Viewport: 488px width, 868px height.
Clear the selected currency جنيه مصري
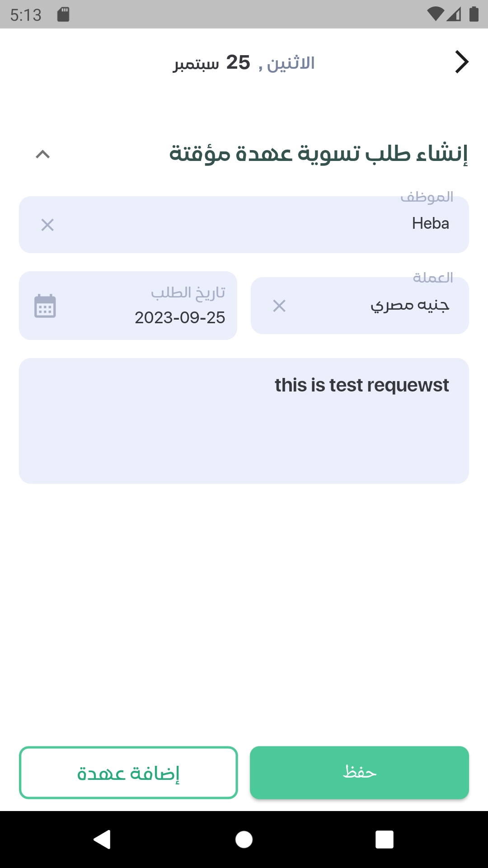(x=279, y=306)
